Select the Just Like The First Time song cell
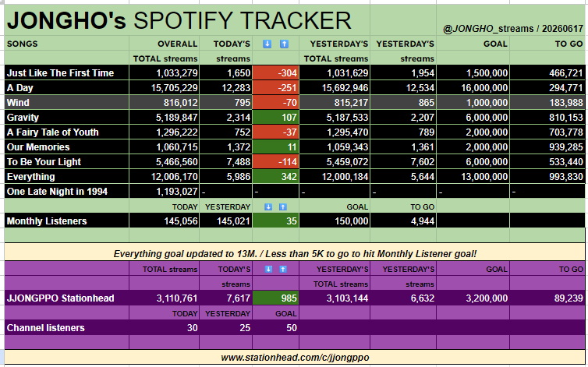588x367 pixels. pos(67,72)
